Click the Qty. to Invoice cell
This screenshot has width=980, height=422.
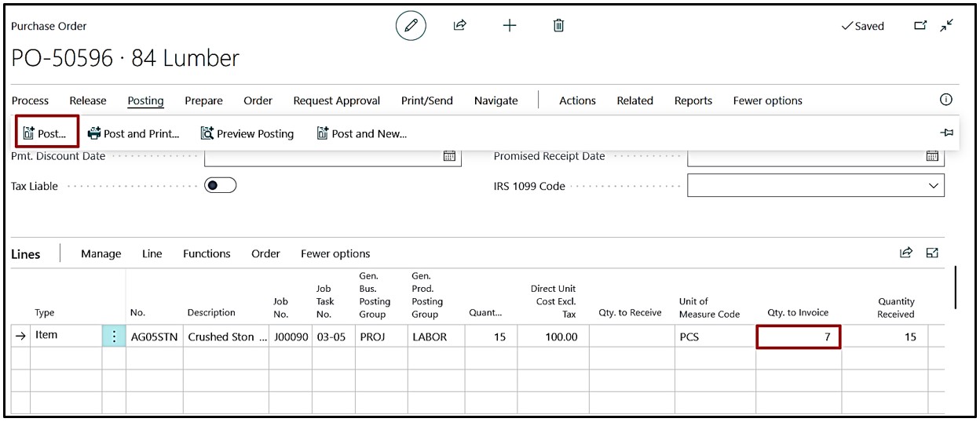coord(798,337)
